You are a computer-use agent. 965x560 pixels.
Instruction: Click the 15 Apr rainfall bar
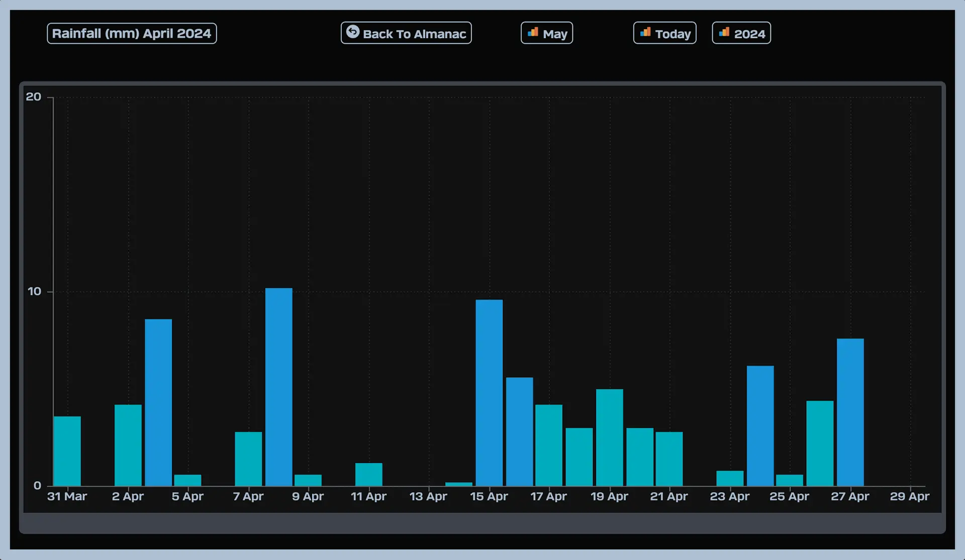(x=489, y=393)
